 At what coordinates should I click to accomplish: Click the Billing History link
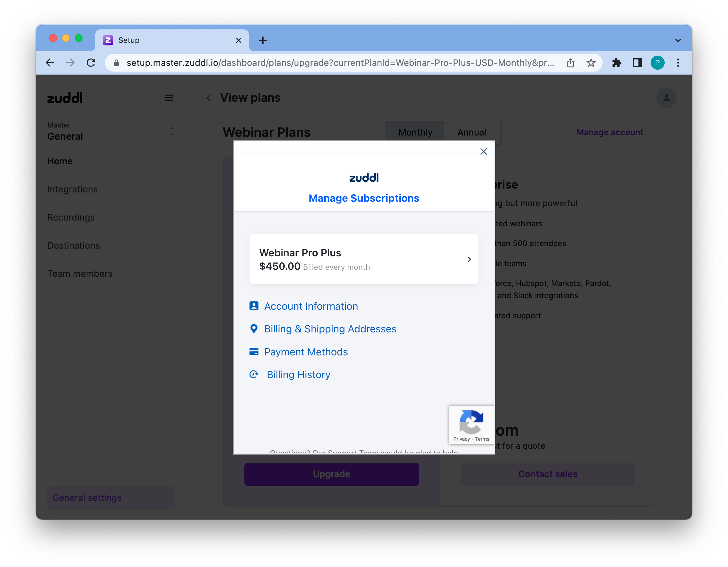point(298,375)
